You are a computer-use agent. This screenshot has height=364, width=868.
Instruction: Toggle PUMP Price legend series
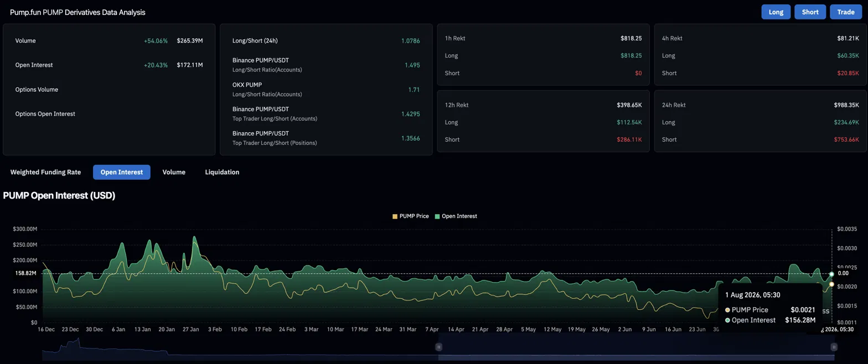point(411,216)
